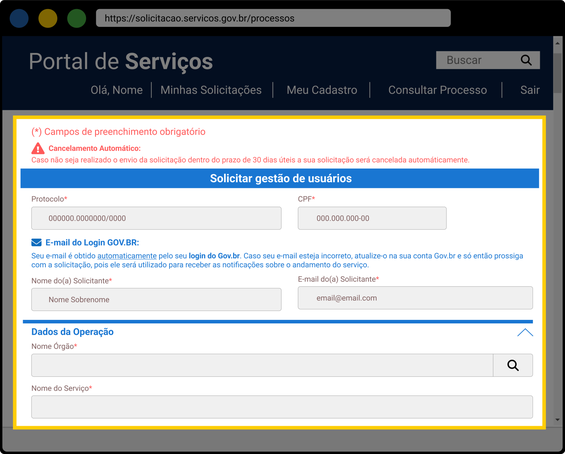The image size is (565, 454).
Task: Click the CPF input field
Action: point(372,218)
